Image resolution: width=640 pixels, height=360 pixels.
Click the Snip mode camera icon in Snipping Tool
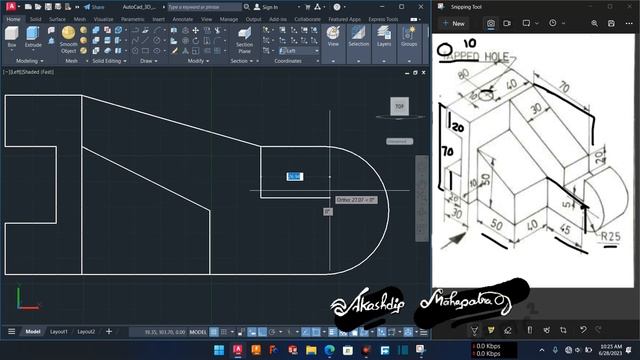[491, 23]
